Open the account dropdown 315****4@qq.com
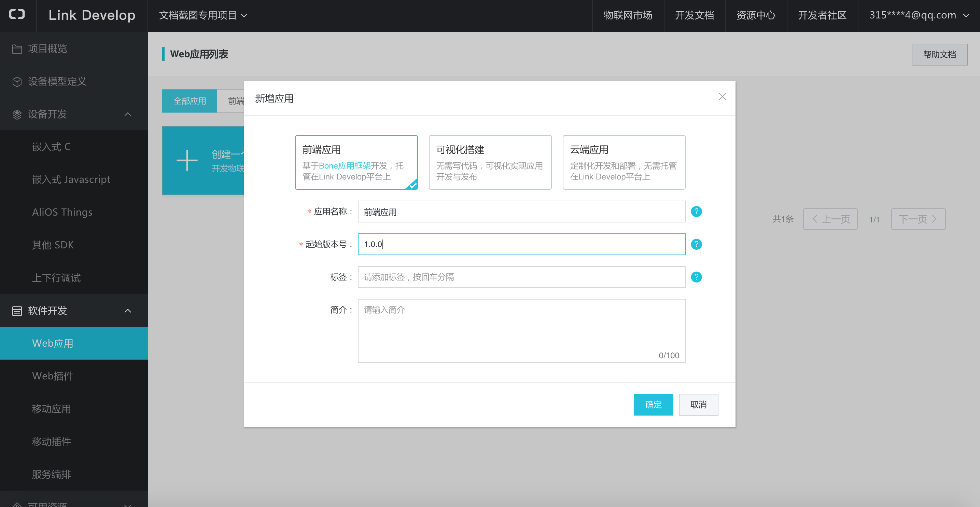Screen dimensions: 980x507 coord(919,15)
